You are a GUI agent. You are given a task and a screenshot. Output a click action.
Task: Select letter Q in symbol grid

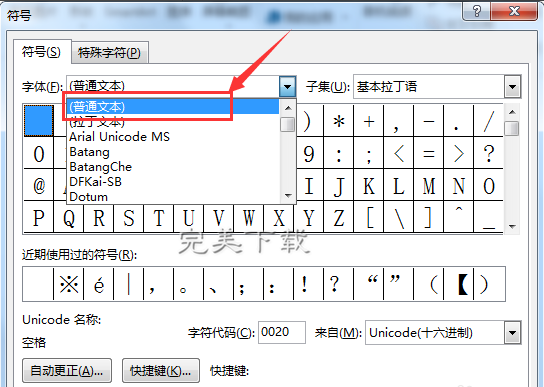point(69,217)
